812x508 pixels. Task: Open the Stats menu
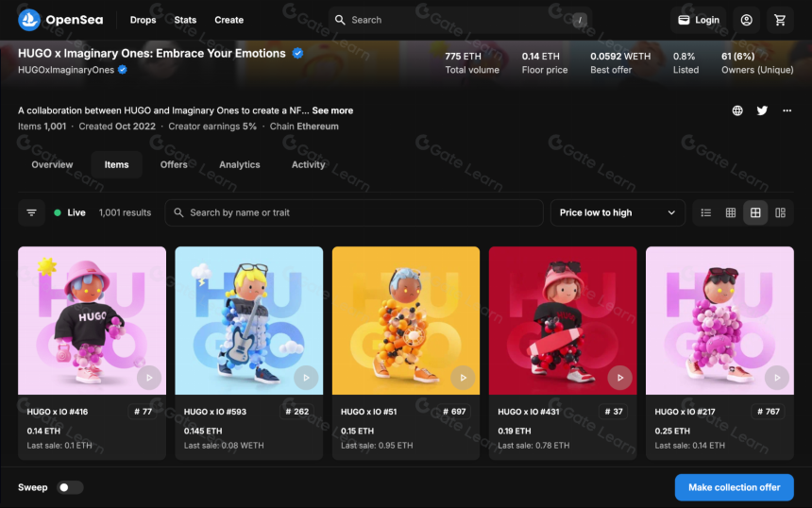(x=185, y=20)
